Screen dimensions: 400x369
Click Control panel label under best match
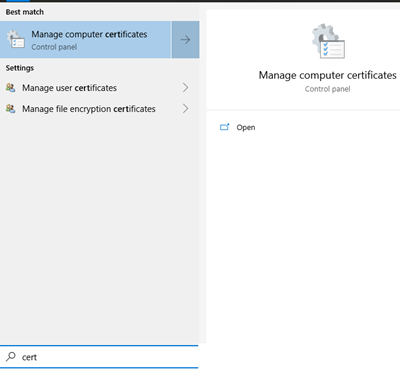[x=54, y=47]
